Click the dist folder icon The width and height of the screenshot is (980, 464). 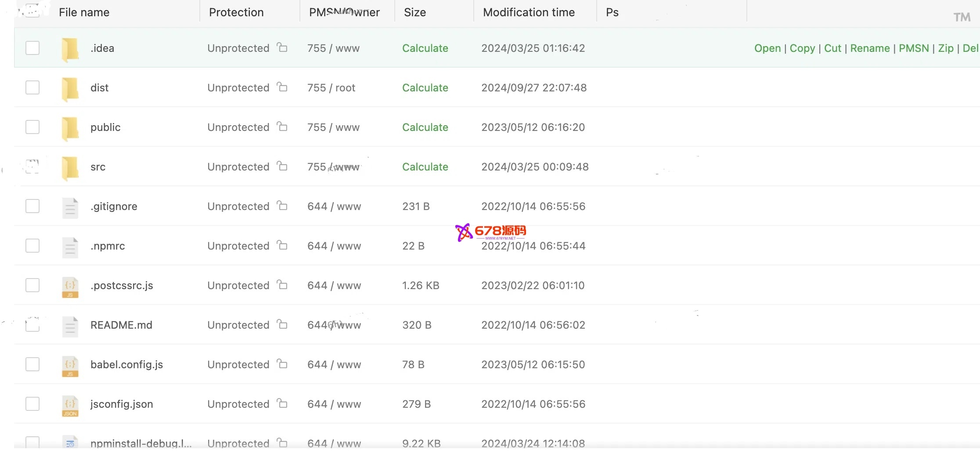pyautogui.click(x=70, y=88)
